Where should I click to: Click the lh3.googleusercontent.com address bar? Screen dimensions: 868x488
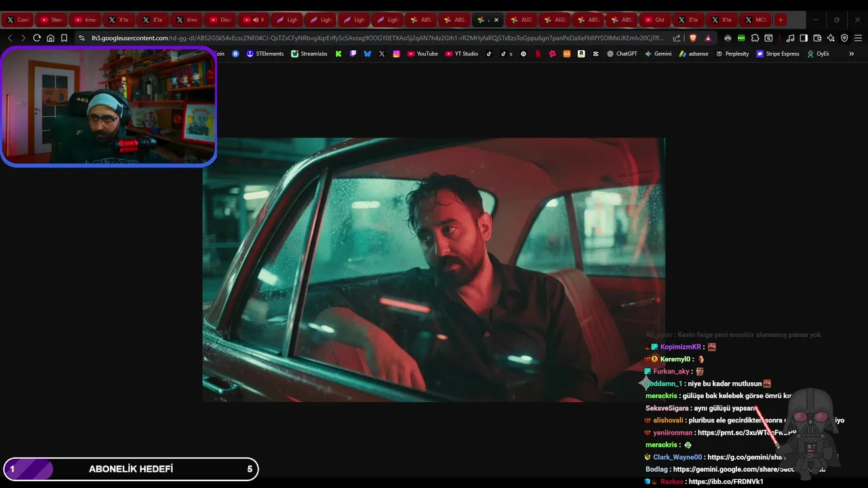click(377, 38)
